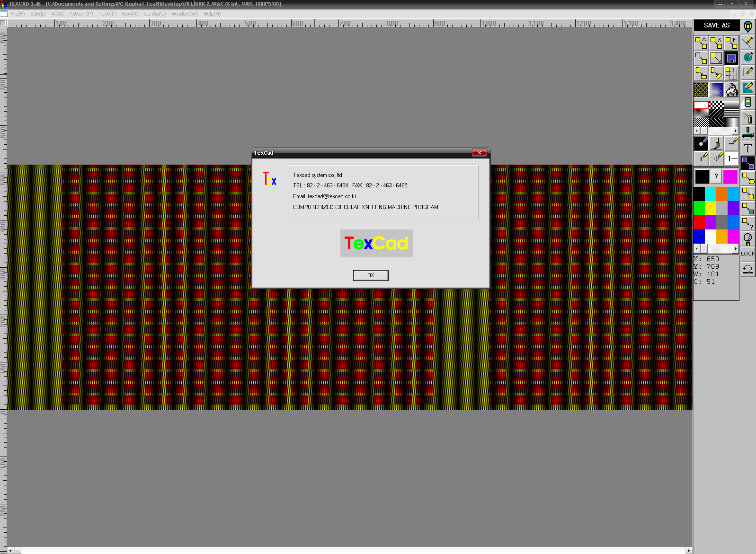Click the blue floppy disk icon
The width and height of the screenshot is (756, 554).
tap(731, 59)
